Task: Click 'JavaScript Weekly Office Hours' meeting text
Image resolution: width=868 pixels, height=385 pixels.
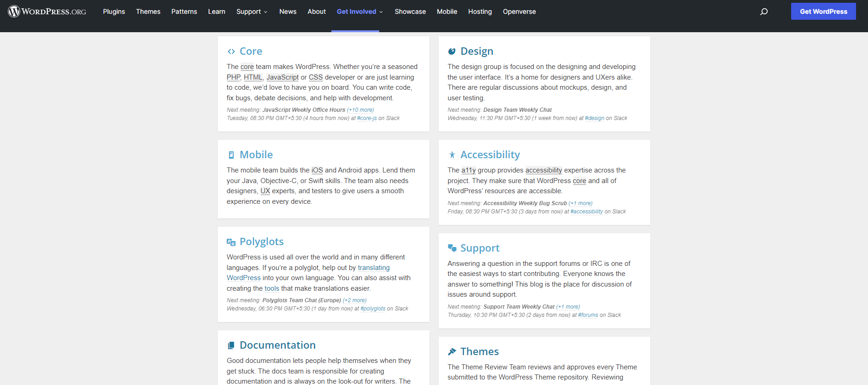Action: coord(304,110)
